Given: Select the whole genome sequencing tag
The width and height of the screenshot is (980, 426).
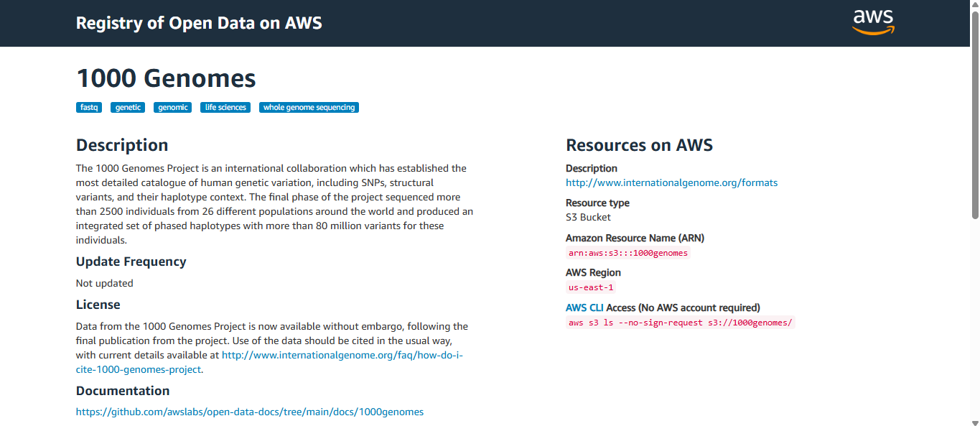Looking at the screenshot, I should (x=309, y=108).
